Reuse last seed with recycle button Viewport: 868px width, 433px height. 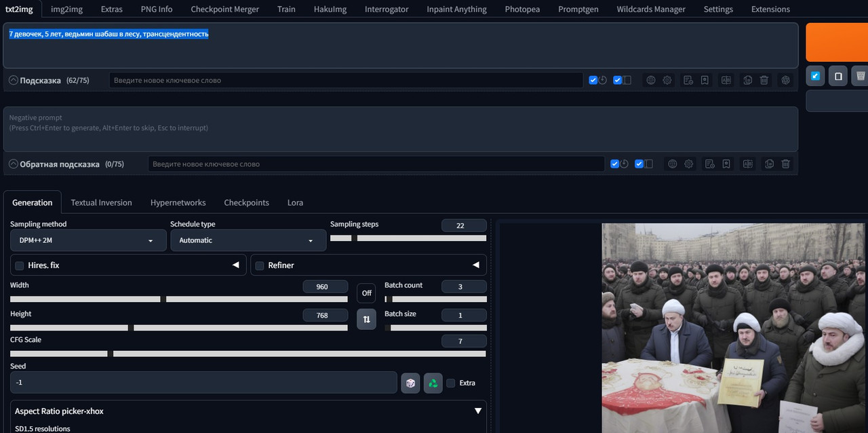click(x=433, y=383)
